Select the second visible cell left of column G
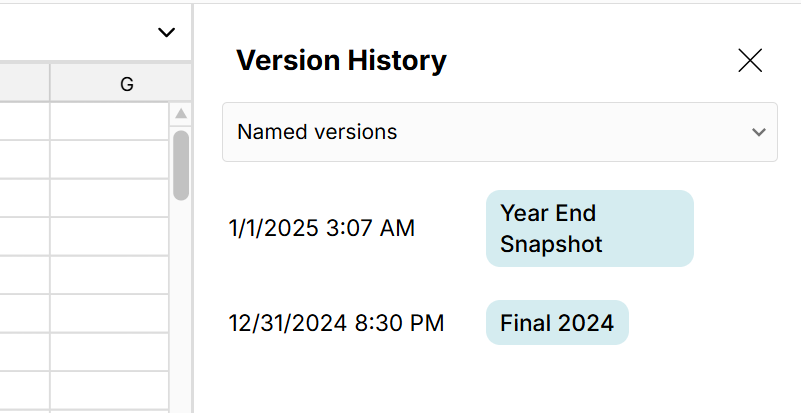 click(24, 159)
